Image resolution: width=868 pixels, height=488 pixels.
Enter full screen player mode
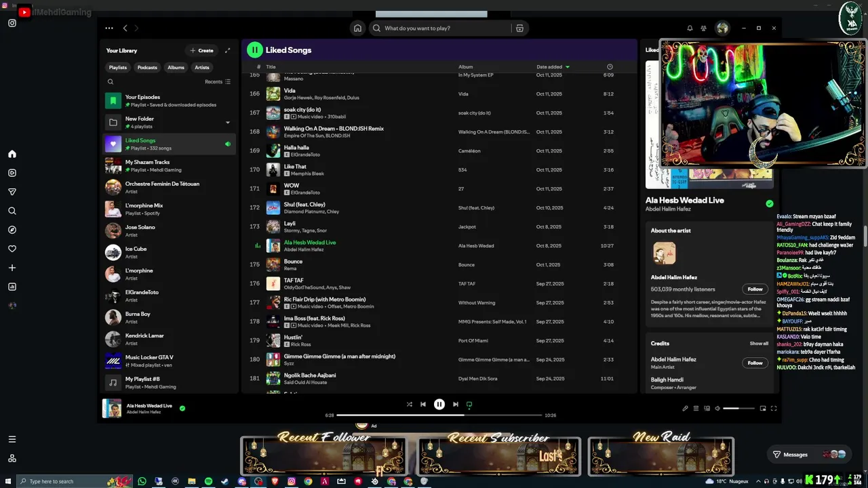tap(774, 409)
